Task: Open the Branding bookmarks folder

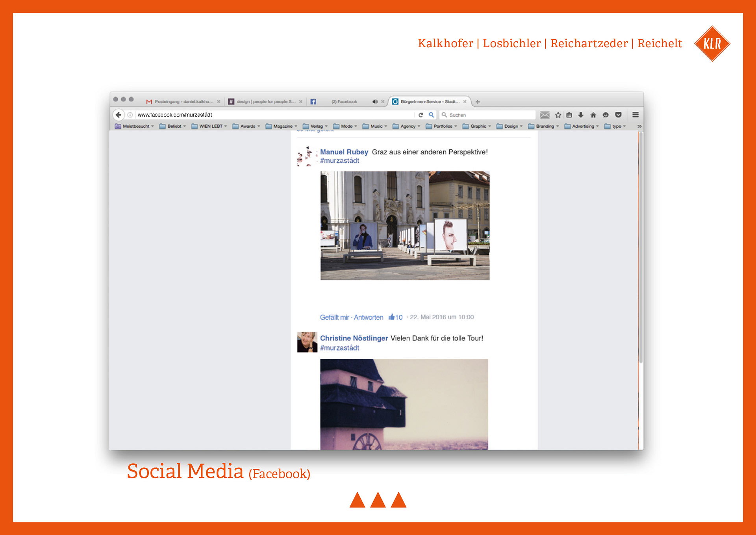Action: (x=543, y=126)
